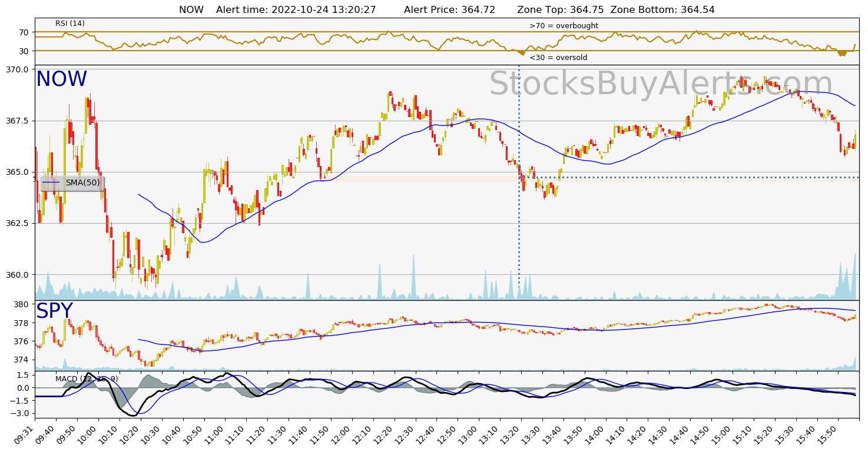Click the MACD axis value 0.0
The height and width of the screenshot is (452, 868).
22,388
